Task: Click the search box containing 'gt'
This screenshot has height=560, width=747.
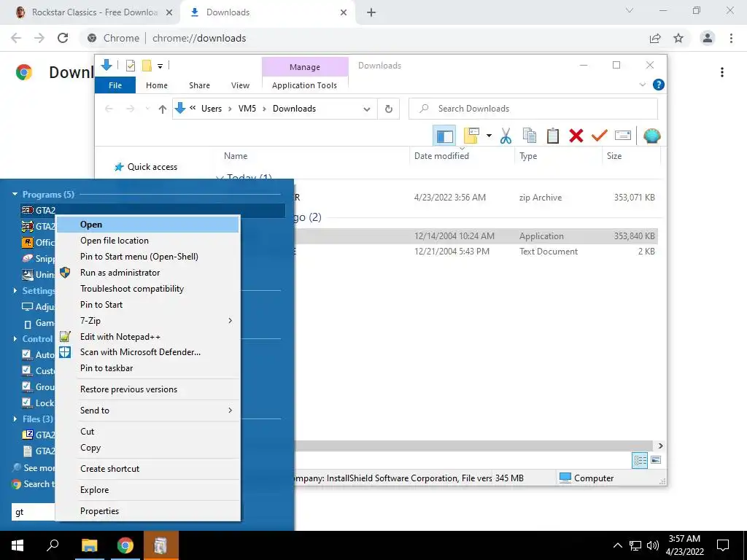Action: coord(34,512)
